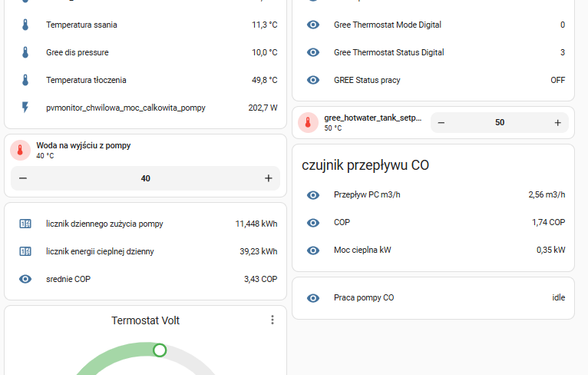Click the idle state of Praca pompy CO

coord(559,297)
